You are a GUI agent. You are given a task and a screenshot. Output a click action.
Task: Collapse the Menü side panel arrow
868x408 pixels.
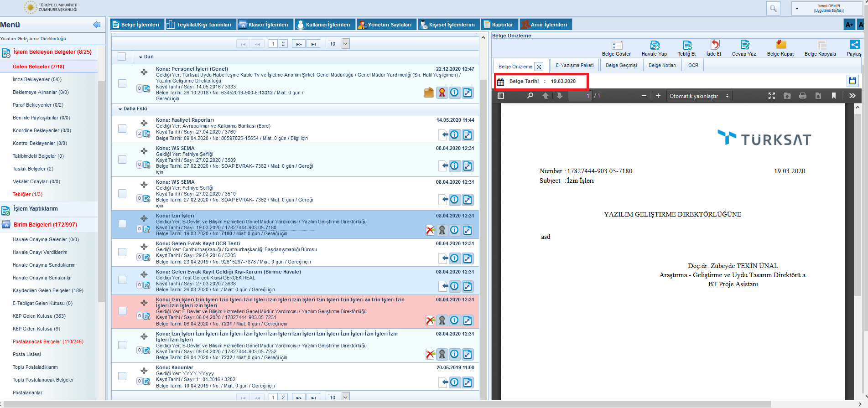pos(96,25)
